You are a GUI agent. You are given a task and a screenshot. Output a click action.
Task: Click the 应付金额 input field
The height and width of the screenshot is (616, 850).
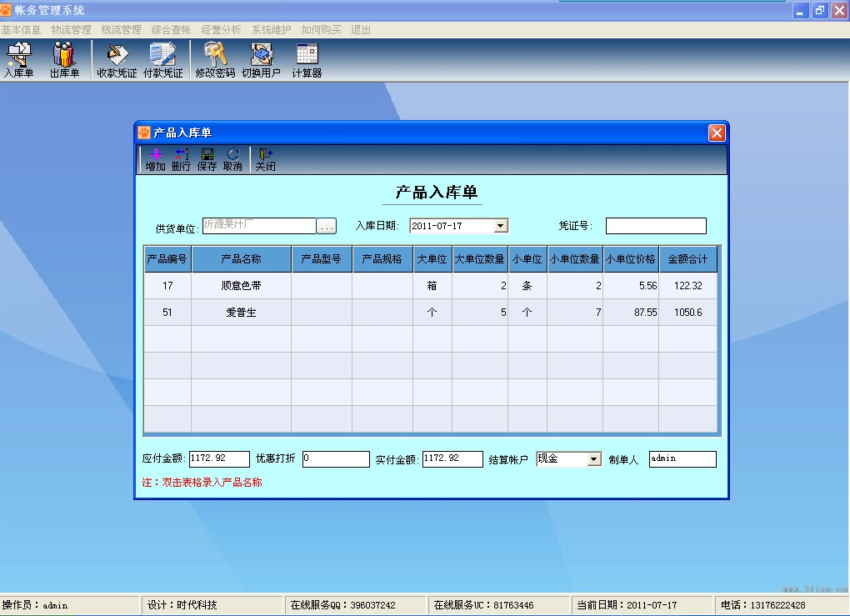(x=219, y=458)
